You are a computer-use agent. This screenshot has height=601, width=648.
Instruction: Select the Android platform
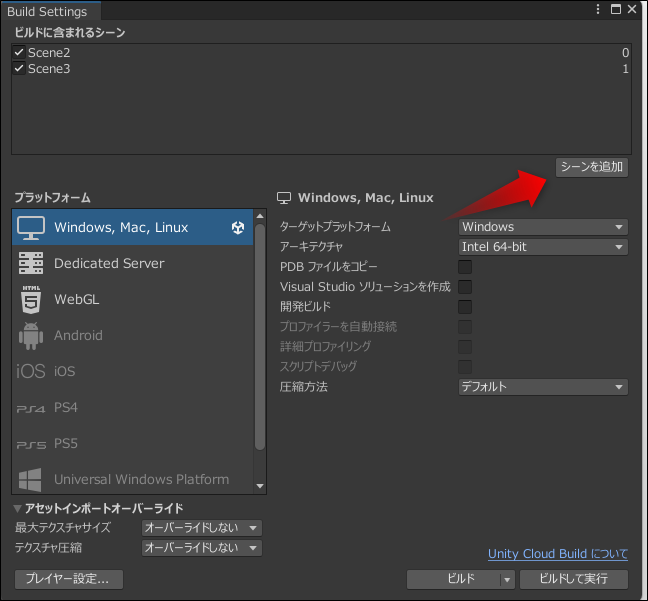[x=132, y=336]
